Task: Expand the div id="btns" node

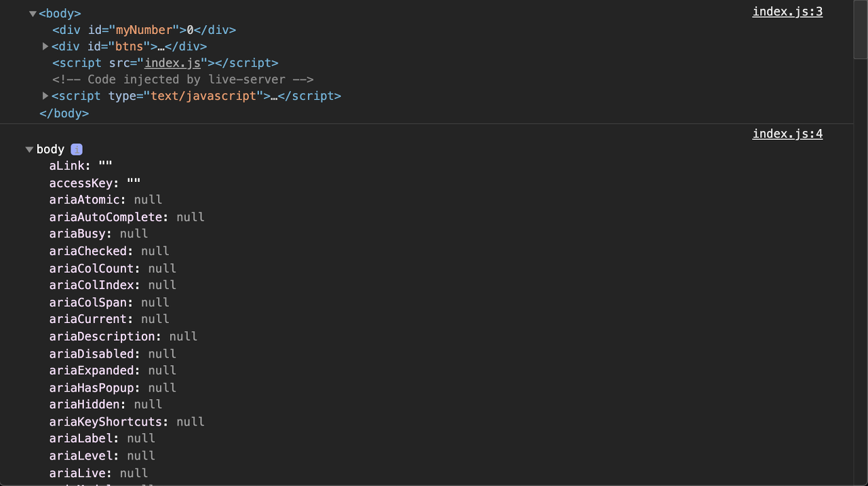Action: tap(45, 46)
